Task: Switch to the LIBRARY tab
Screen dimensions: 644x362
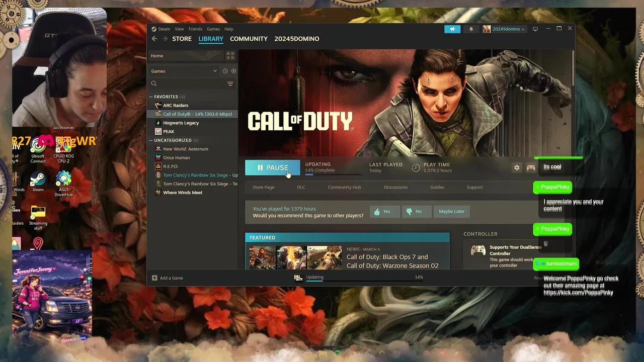Action: (x=211, y=39)
